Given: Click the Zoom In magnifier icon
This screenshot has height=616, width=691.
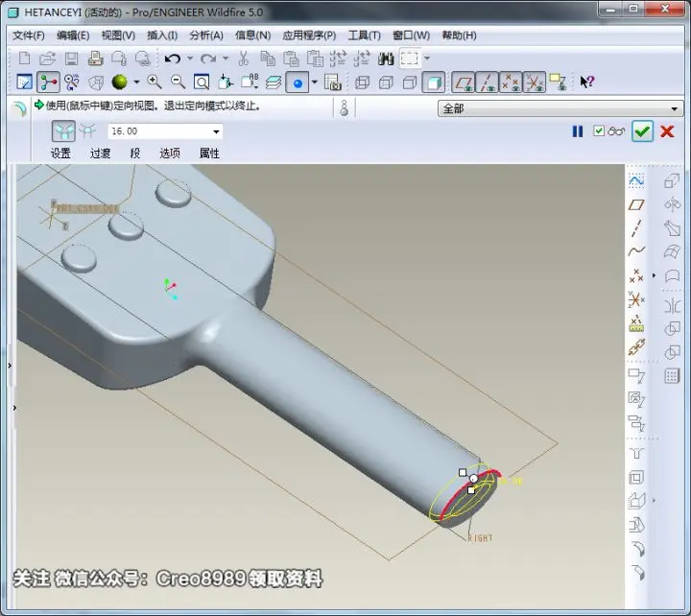Looking at the screenshot, I should (x=154, y=82).
